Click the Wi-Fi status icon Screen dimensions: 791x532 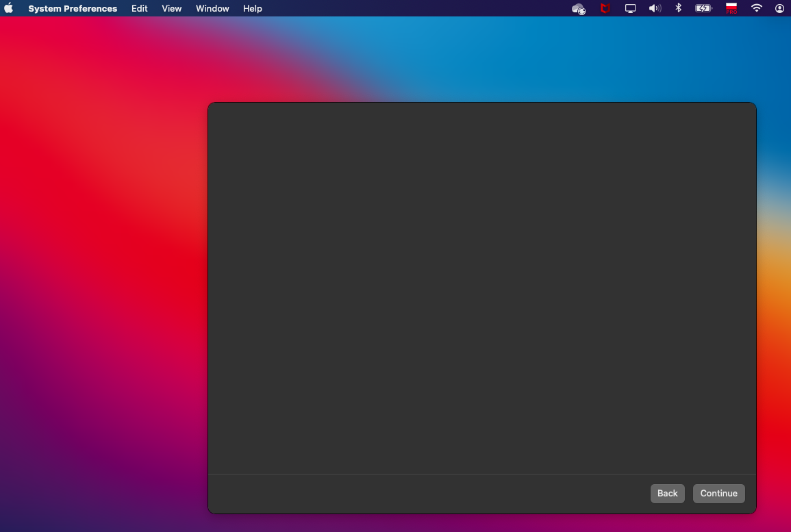[x=756, y=8]
